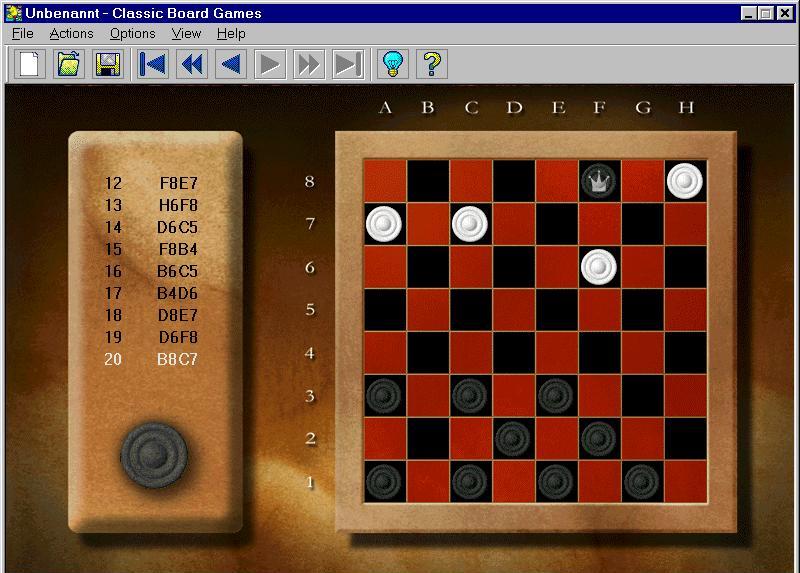800x573 pixels.
Task: Expand the Options menu
Action: tap(132, 33)
